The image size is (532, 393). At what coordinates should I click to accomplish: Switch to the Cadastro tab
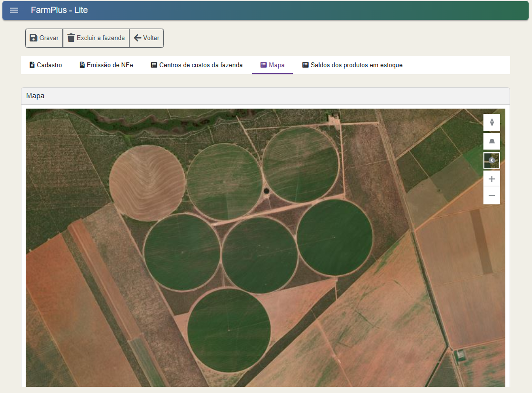point(46,65)
